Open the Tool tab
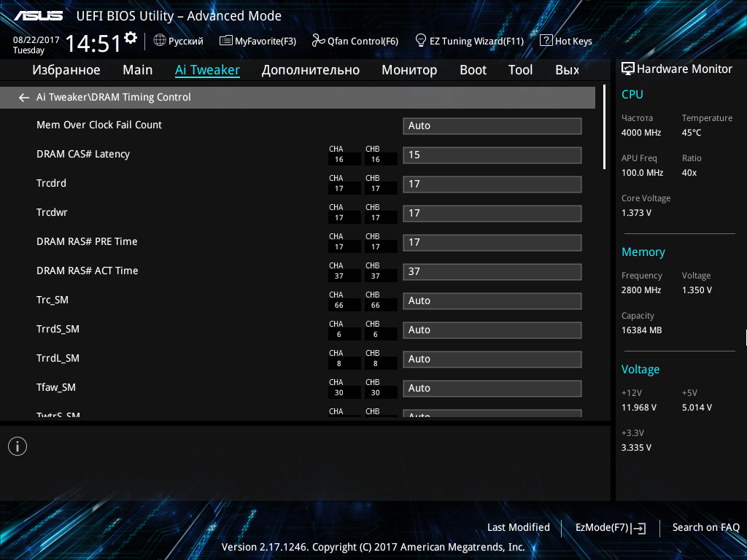The width and height of the screenshot is (747, 560). (520, 70)
